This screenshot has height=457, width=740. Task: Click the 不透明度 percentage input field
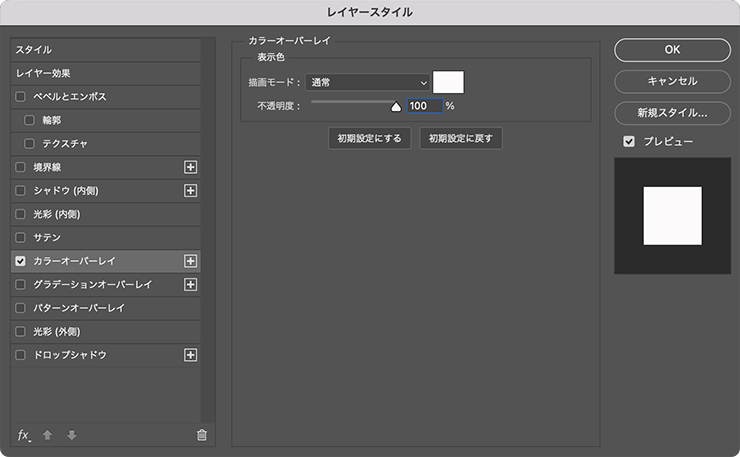point(423,106)
